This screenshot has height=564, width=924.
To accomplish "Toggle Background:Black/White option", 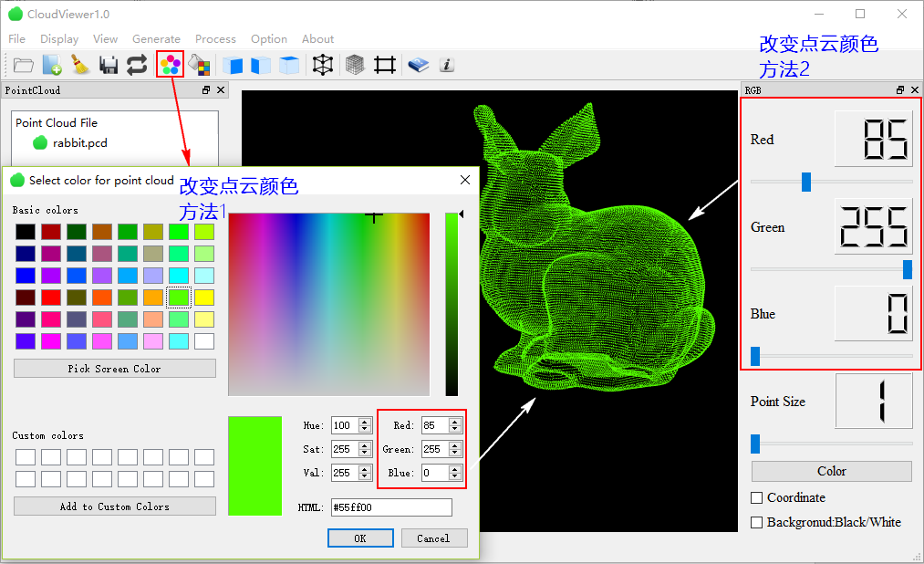I will pos(754,522).
